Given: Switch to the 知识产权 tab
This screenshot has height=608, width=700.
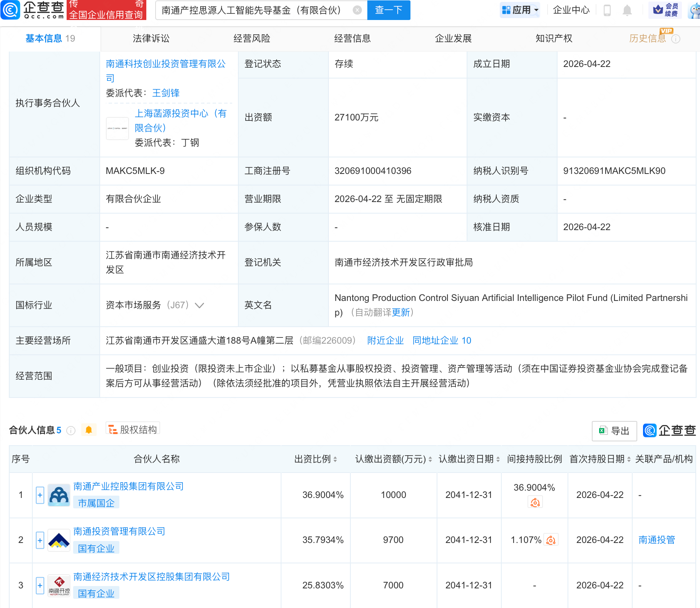Looking at the screenshot, I should (x=553, y=38).
